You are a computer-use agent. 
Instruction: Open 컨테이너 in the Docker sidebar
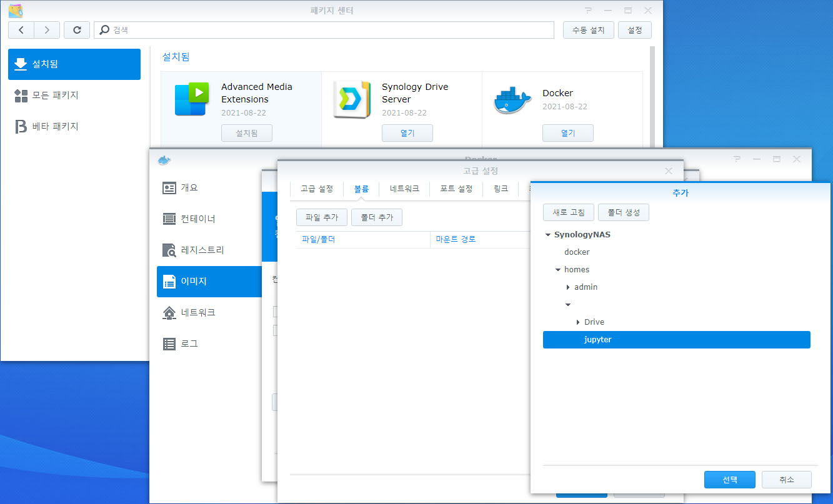pyautogui.click(x=209, y=219)
